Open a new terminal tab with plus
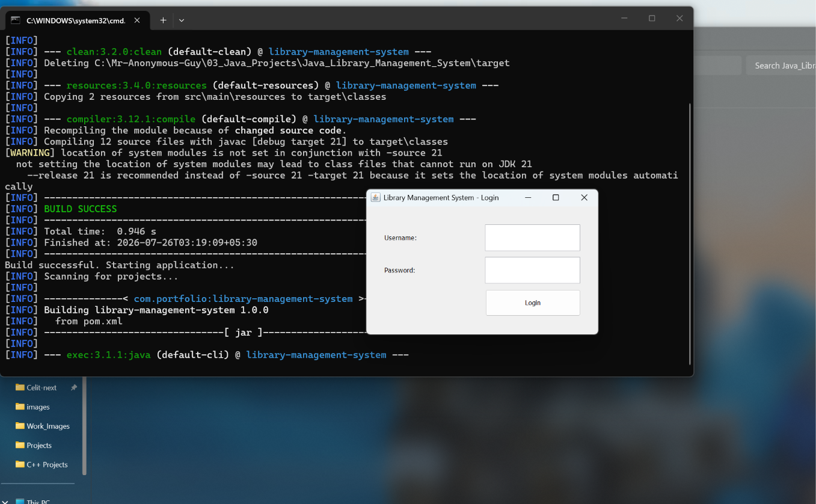The width and height of the screenshot is (816, 504). 163,20
